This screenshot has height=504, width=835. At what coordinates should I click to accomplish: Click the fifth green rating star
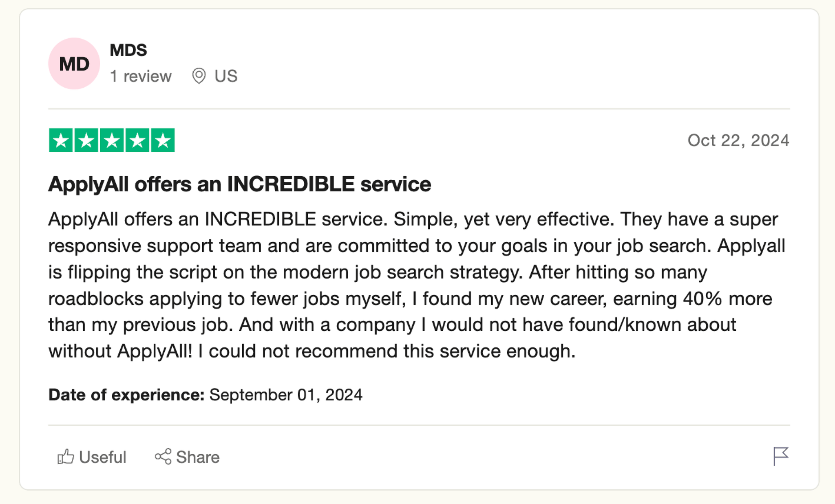point(163,140)
